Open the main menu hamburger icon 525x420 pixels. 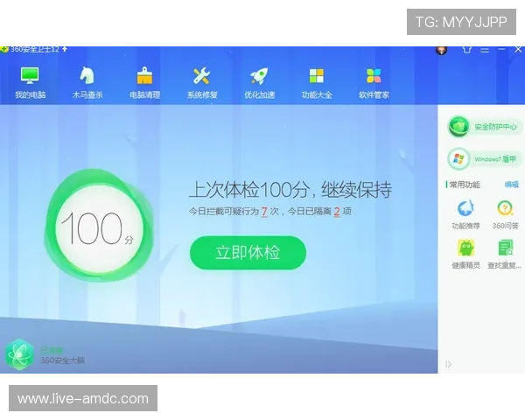[x=485, y=50]
